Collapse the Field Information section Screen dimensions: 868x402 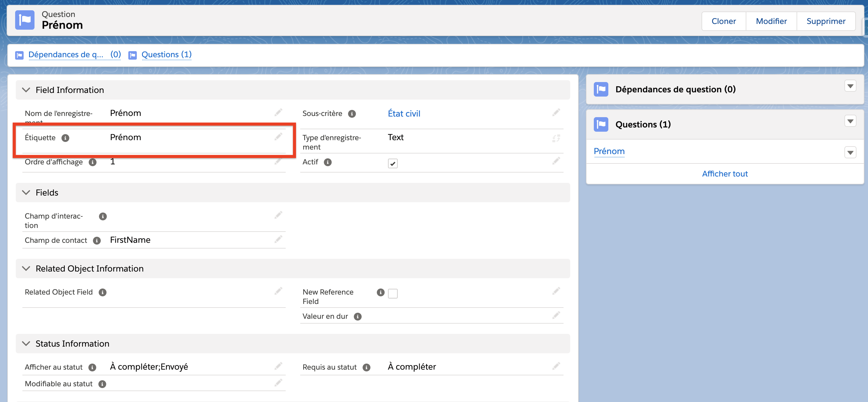26,90
